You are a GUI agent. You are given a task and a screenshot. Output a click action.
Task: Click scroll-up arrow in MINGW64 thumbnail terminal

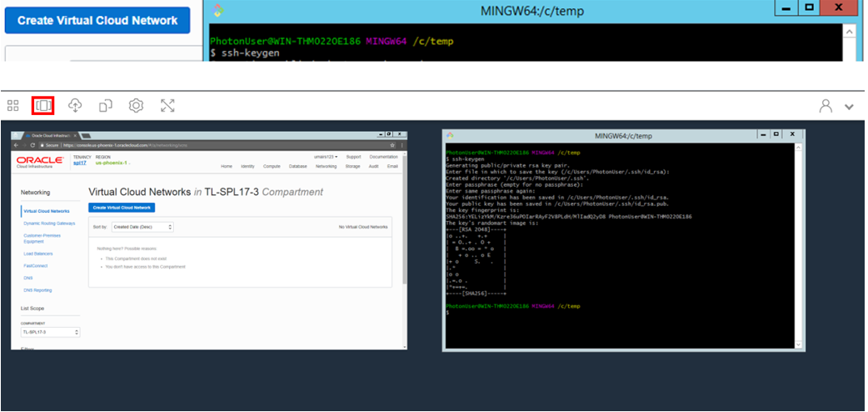[797, 147]
